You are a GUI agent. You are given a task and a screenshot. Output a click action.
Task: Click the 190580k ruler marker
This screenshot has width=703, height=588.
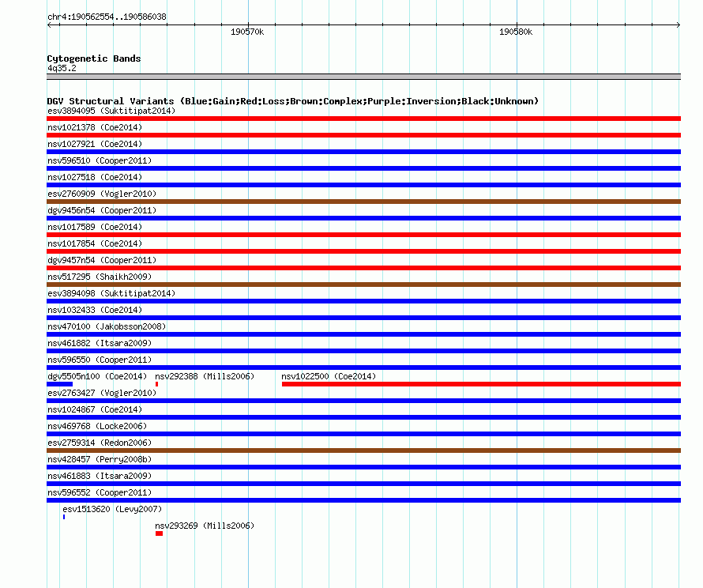pyautogui.click(x=516, y=32)
